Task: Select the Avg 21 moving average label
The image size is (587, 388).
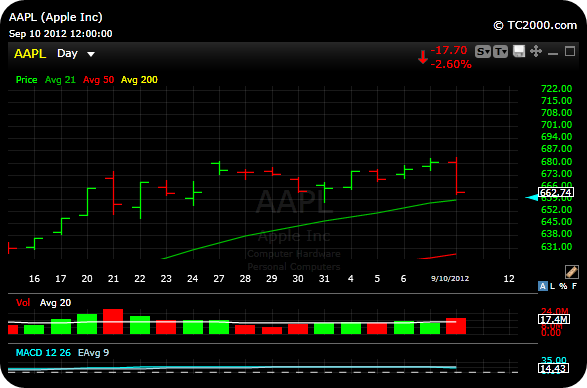Action: click(x=60, y=80)
